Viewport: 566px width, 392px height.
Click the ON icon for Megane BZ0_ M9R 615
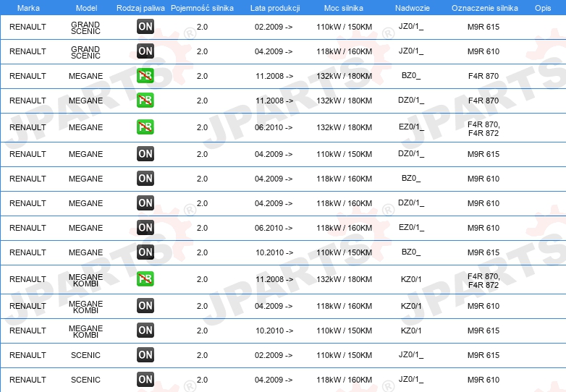pos(145,252)
